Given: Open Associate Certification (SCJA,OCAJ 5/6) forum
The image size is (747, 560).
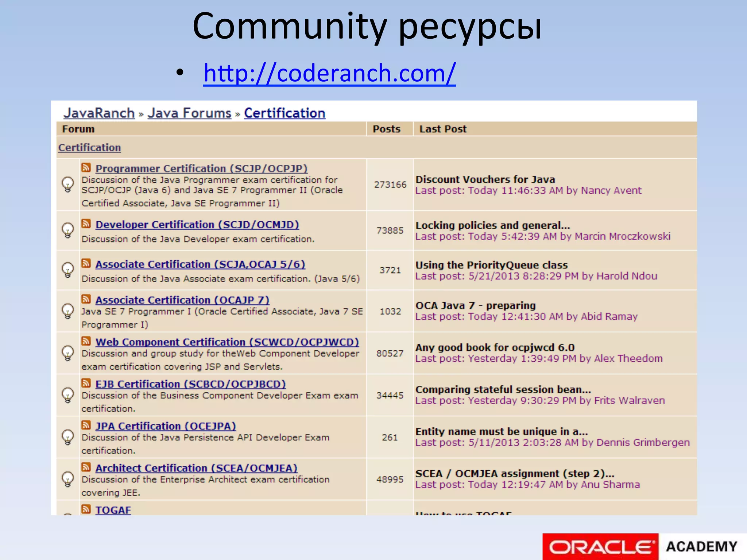Looking at the screenshot, I should (200, 264).
